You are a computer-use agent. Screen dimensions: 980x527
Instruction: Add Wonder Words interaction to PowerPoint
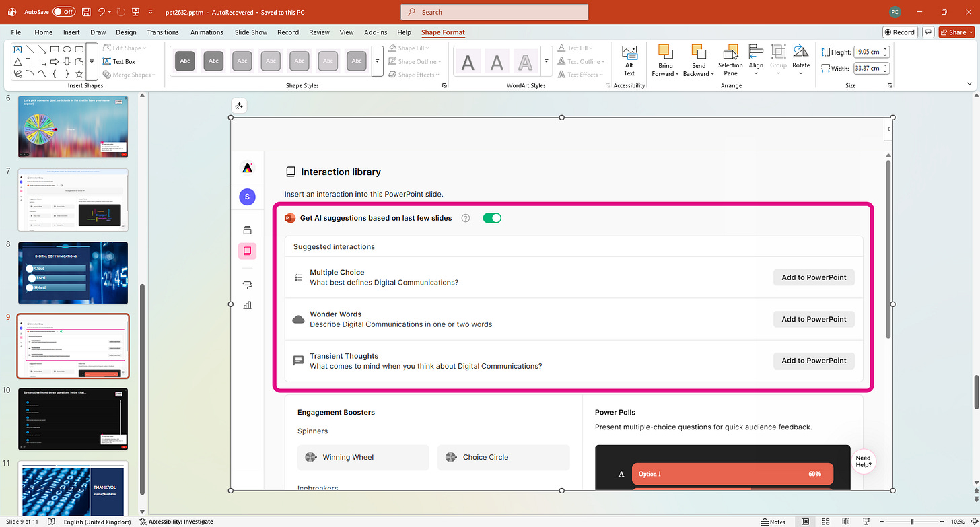click(814, 319)
